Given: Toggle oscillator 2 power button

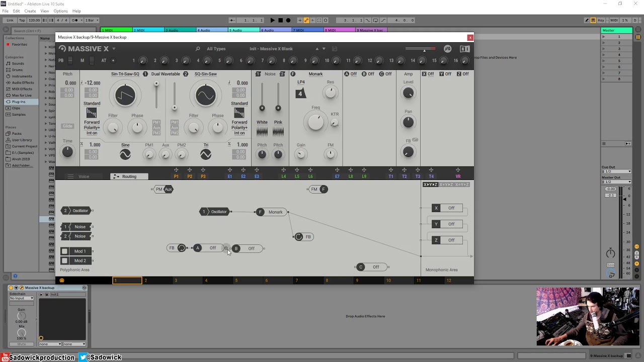Looking at the screenshot, I should tap(186, 74).
